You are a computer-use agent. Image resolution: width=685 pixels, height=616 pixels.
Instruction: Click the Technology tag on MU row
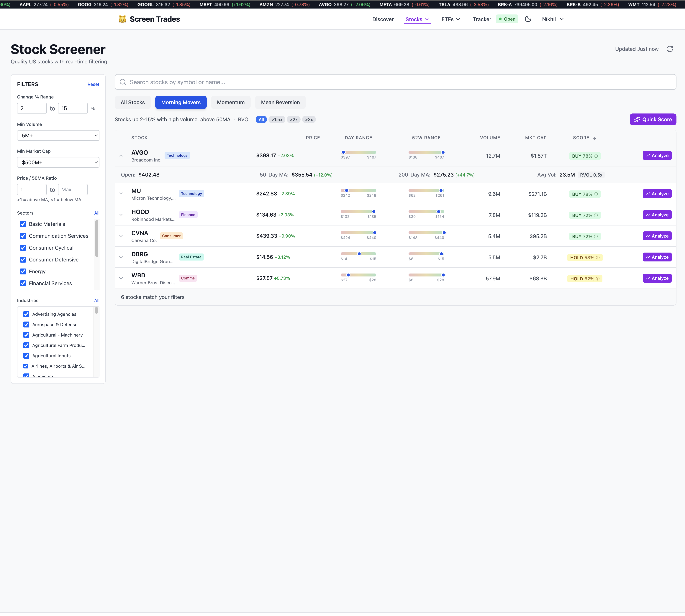[191, 194]
